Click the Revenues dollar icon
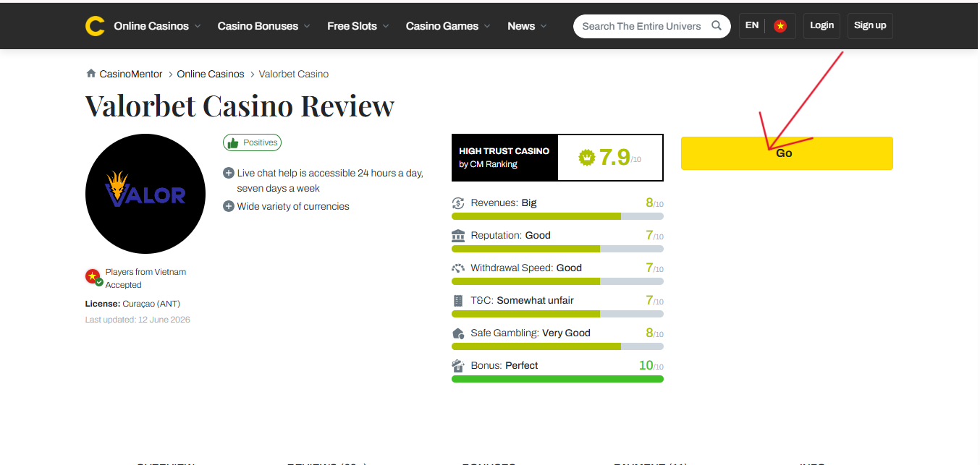The height and width of the screenshot is (465, 980). [458, 203]
